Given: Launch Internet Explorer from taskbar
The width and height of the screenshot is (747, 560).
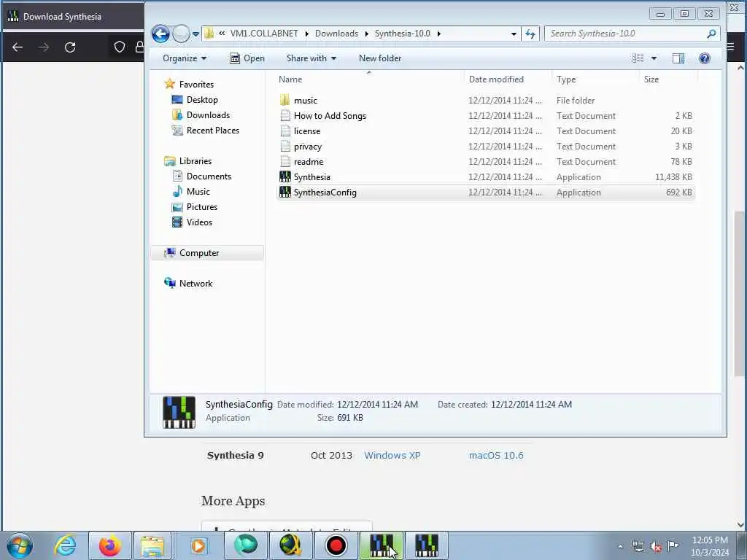Looking at the screenshot, I should click(65, 545).
